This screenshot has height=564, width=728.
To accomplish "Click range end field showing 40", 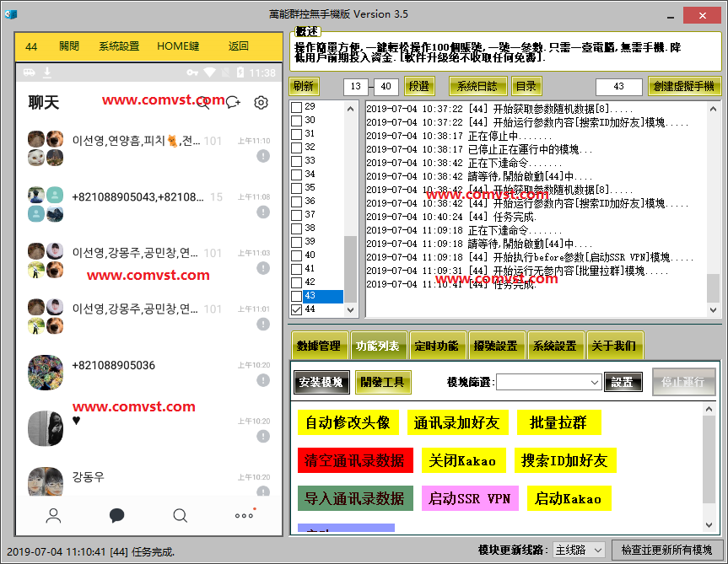I will (x=386, y=86).
